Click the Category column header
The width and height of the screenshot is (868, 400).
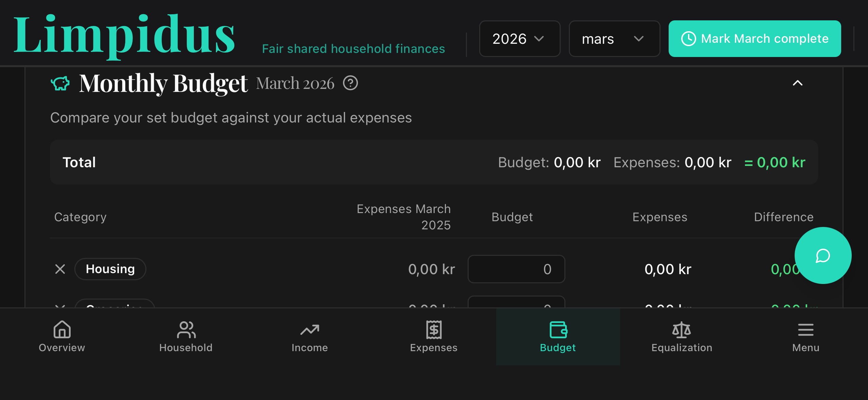pyautogui.click(x=80, y=217)
